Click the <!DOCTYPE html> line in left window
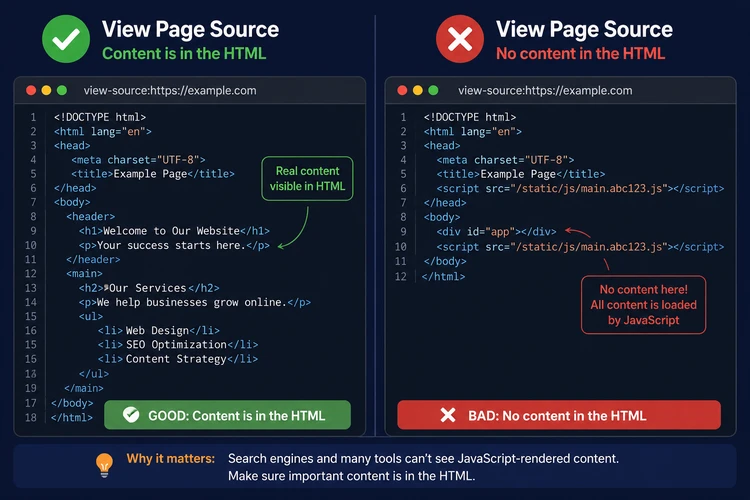The image size is (750, 500). click(x=100, y=117)
